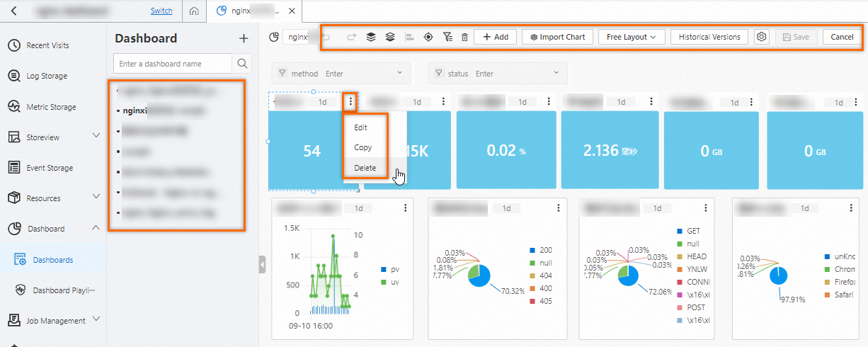Click the undo arrow in dashboard toolbar

pyautogui.click(x=326, y=37)
